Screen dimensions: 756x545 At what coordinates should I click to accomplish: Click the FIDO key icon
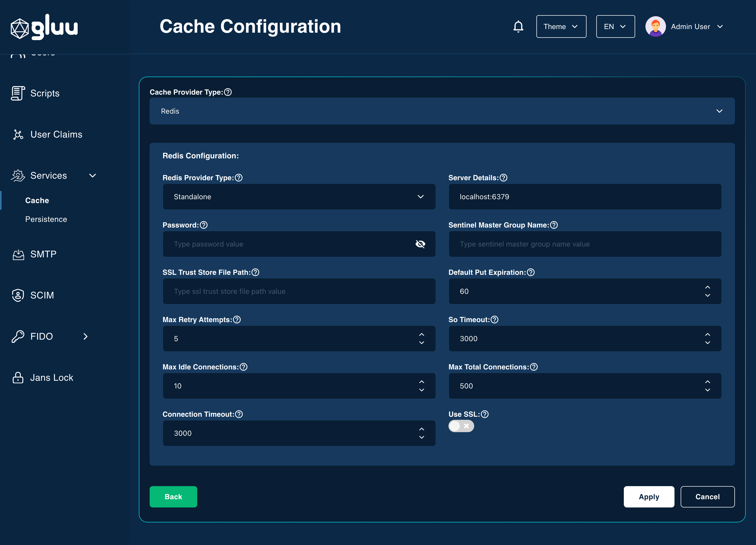coord(18,336)
